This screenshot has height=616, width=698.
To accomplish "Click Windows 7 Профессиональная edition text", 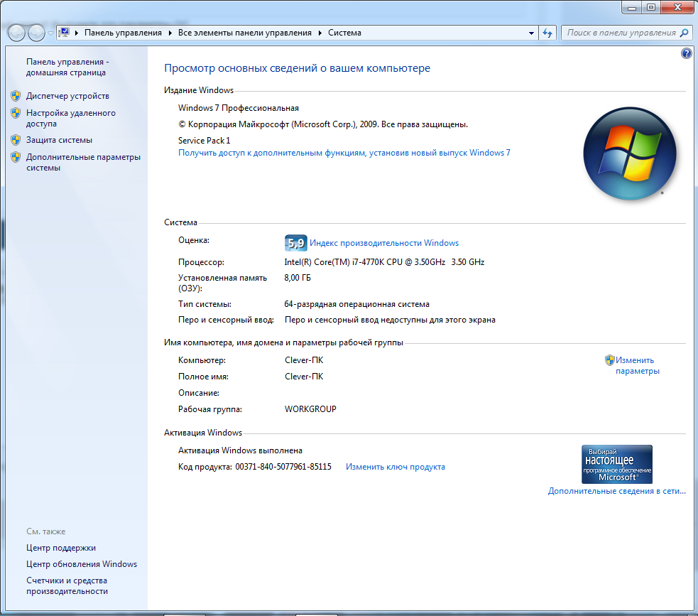I will [239, 108].
